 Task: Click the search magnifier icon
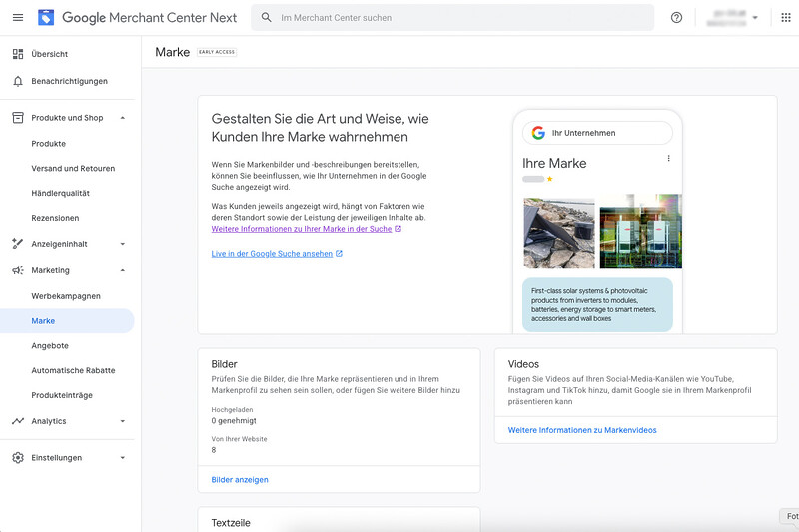click(266, 18)
